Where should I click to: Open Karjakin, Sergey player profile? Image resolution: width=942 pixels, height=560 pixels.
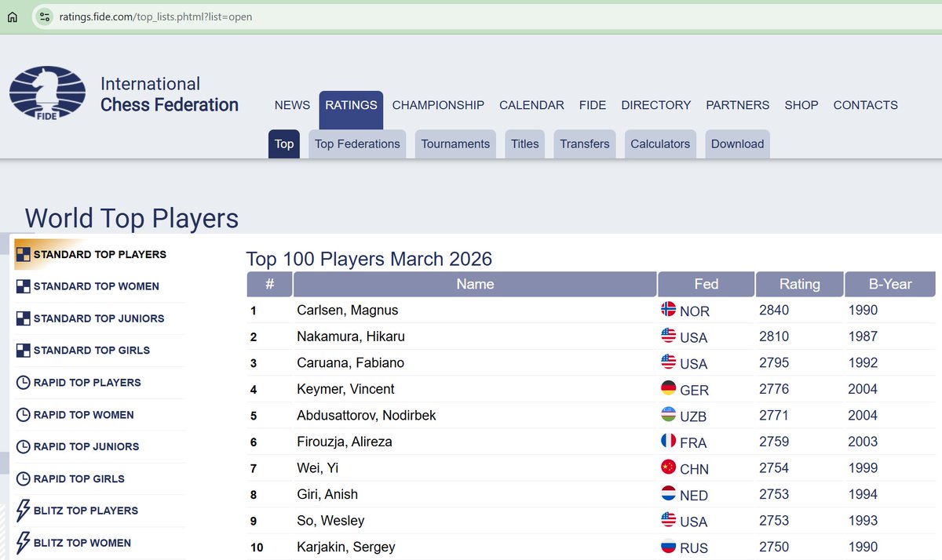click(x=345, y=547)
